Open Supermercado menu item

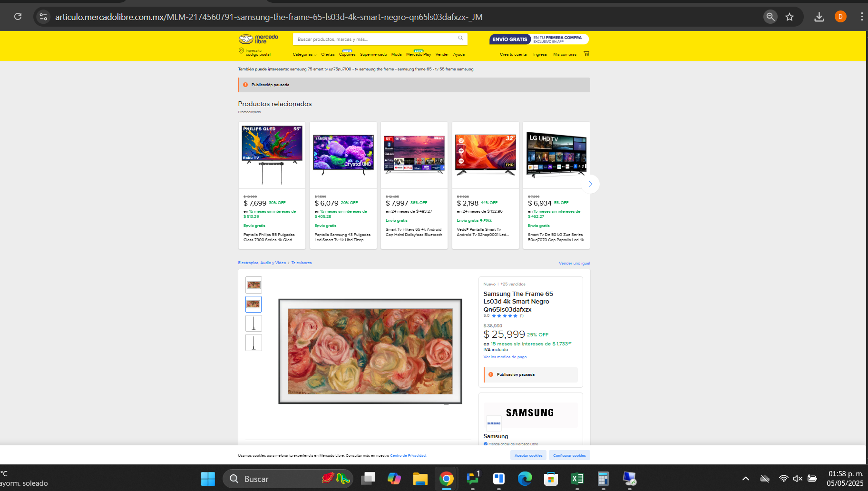(x=373, y=54)
